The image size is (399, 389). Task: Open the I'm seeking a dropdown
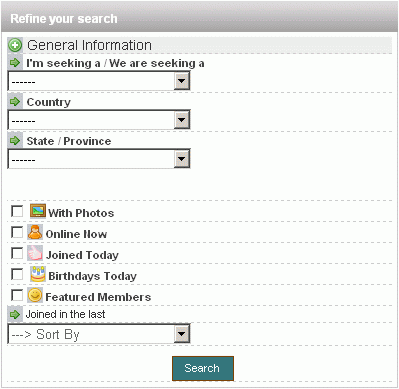point(99,81)
